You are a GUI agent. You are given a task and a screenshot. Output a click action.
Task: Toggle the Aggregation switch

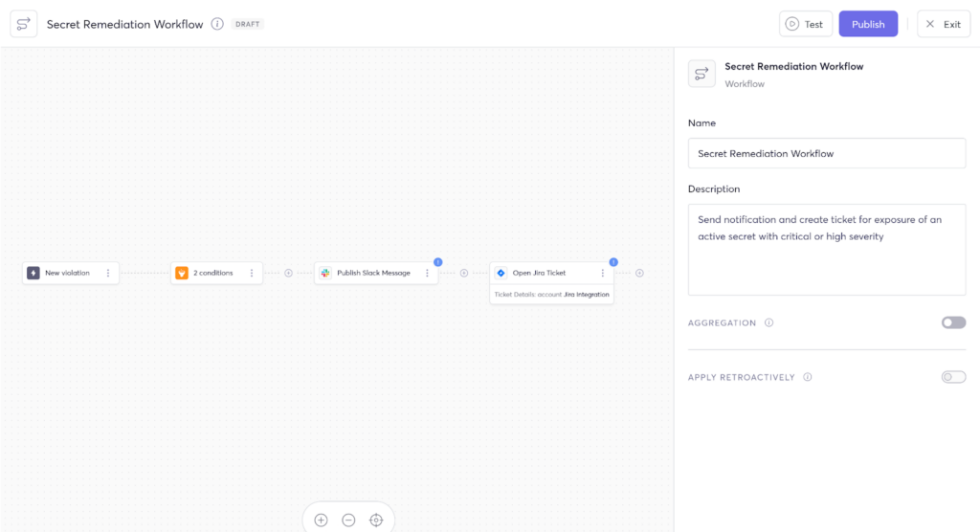[953, 323]
